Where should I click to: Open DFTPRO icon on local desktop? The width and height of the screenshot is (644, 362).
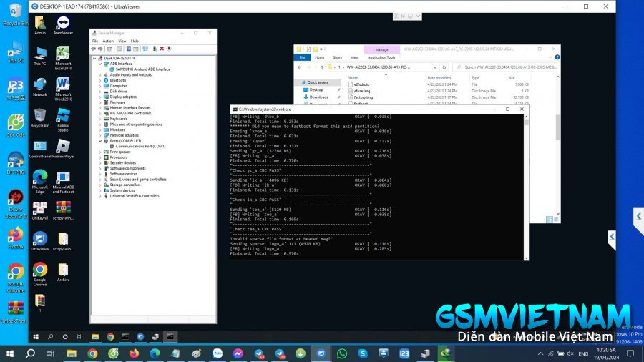[x=15, y=163]
